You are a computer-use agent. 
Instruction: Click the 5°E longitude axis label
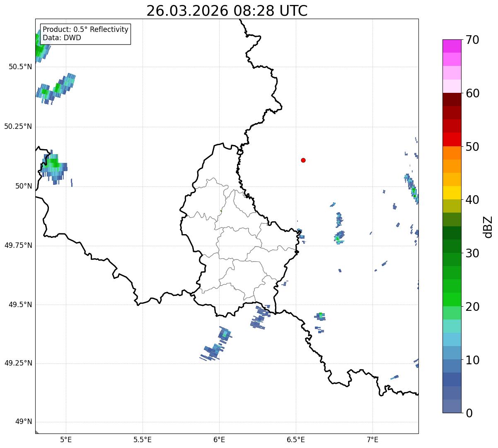click(x=66, y=439)
